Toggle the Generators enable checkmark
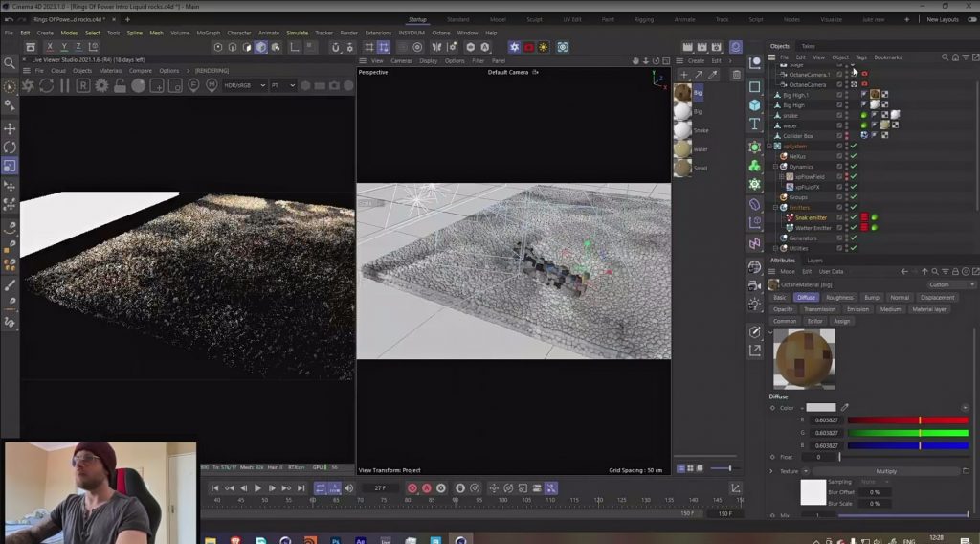The width and height of the screenshot is (980, 544). pyautogui.click(x=853, y=238)
